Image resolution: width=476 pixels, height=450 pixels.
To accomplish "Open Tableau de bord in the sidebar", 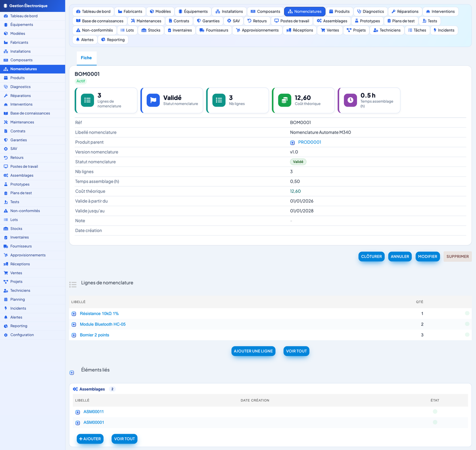I will coord(24,16).
